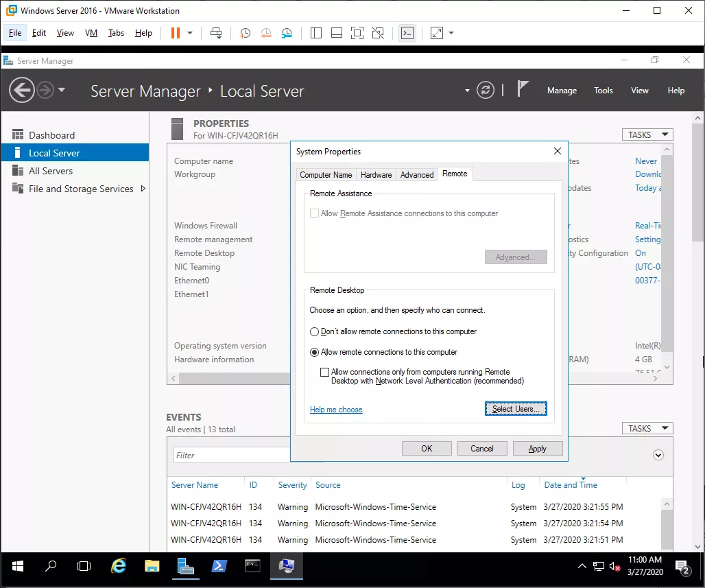The height and width of the screenshot is (588, 705).
Task: Expand the events filter chevron button
Action: click(658, 455)
